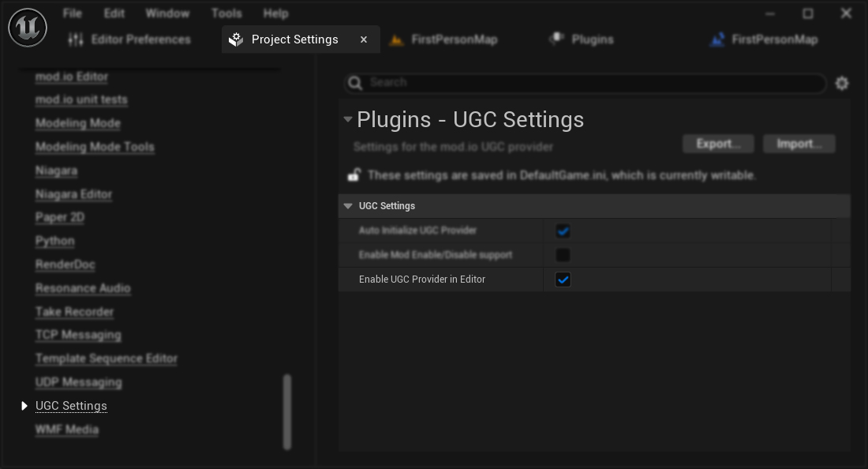Open the Window menu
The width and height of the screenshot is (868, 469).
click(x=167, y=13)
